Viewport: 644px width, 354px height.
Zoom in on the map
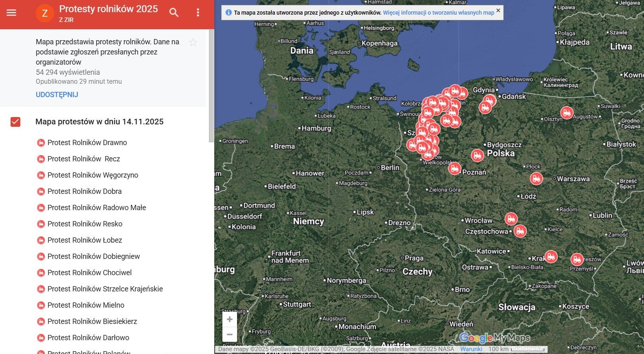tap(230, 319)
